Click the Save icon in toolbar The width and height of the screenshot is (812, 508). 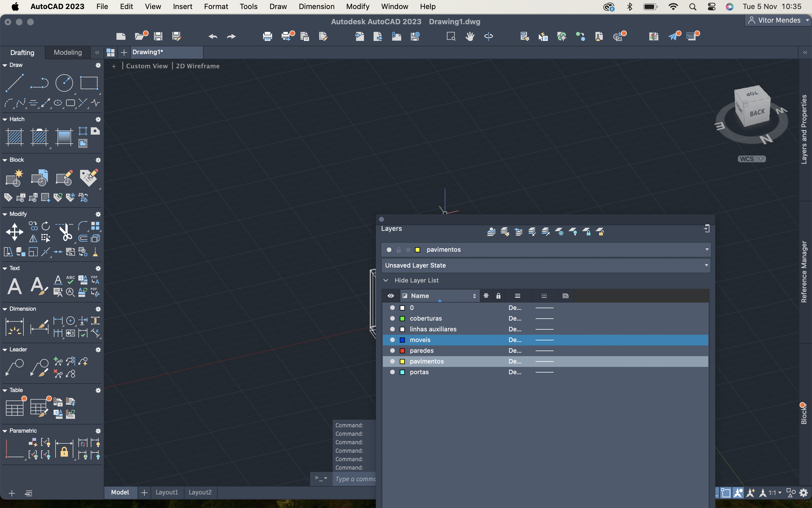158,36
